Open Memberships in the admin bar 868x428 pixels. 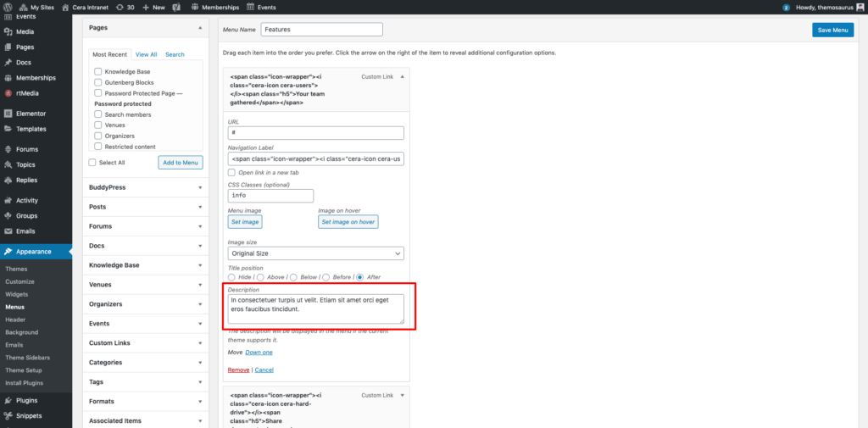coord(214,7)
